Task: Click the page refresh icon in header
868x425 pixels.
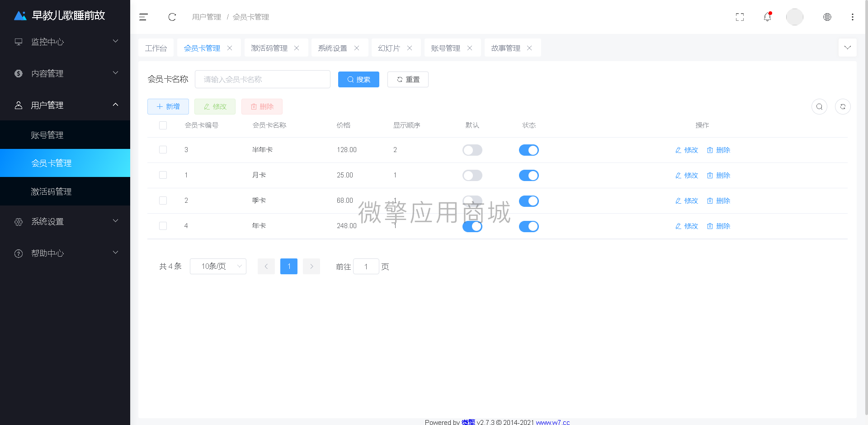Action: click(x=172, y=17)
